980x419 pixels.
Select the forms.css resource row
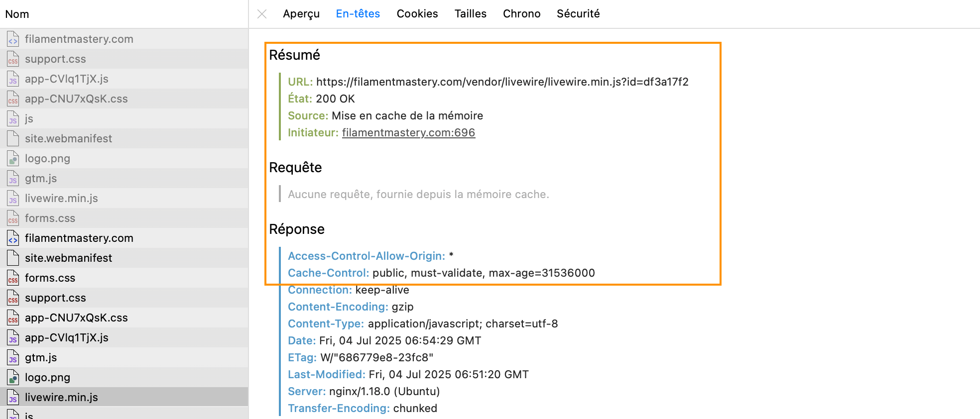coord(50,278)
